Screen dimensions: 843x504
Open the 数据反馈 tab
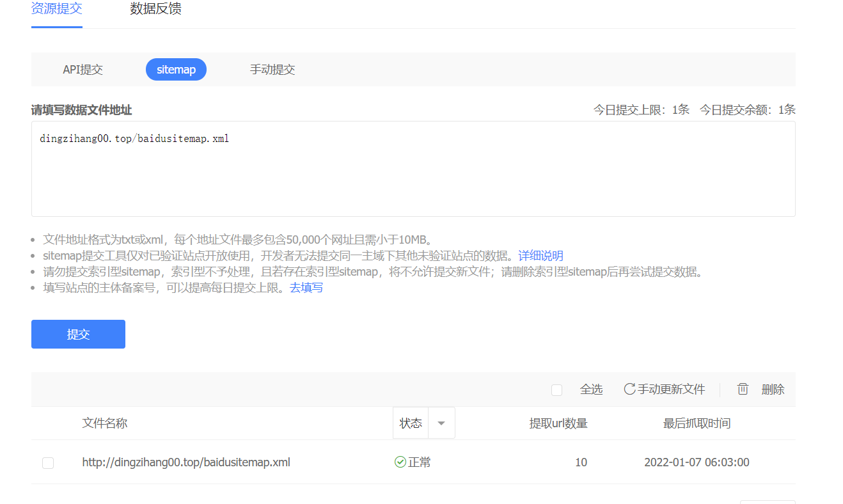(x=155, y=10)
